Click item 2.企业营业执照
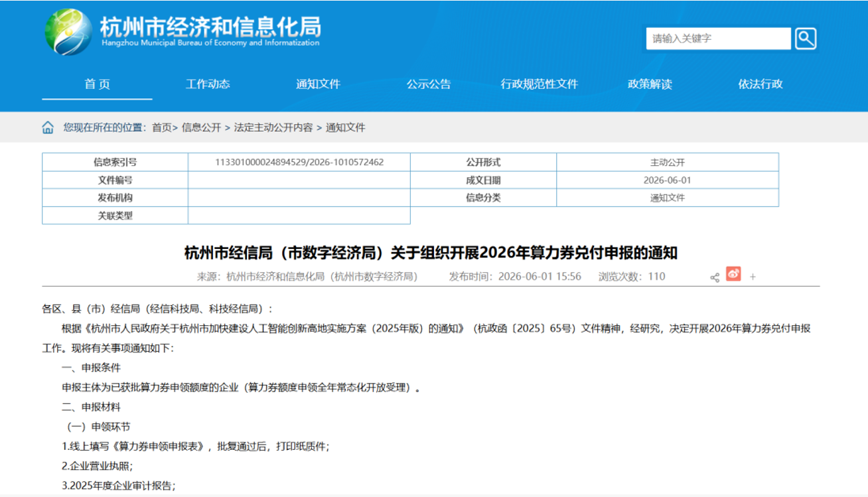This screenshot has height=497, width=868. pos(98,466)
